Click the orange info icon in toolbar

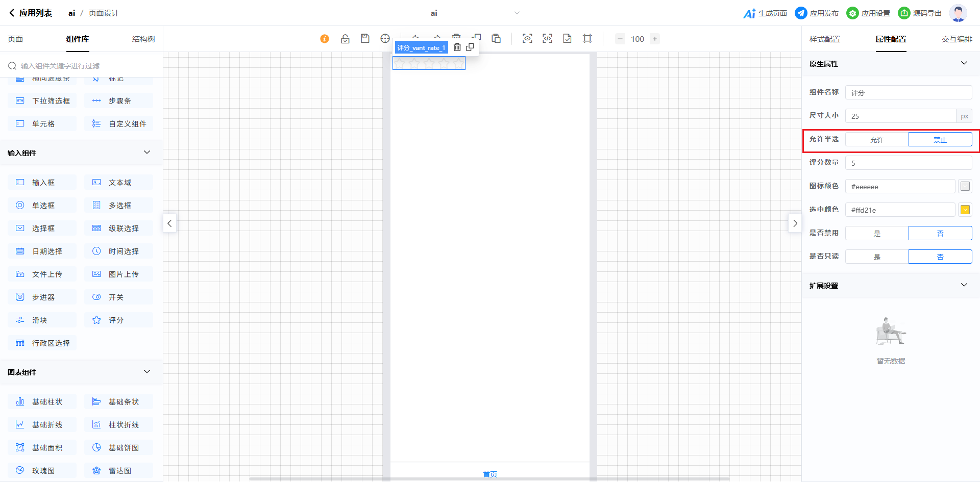pos(325,39)
